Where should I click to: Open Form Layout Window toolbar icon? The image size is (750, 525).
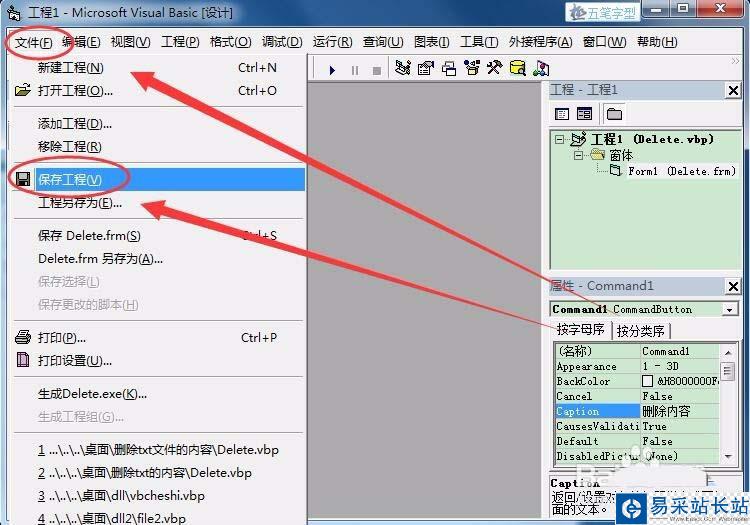pyautogui.click(x=449, y=68)
